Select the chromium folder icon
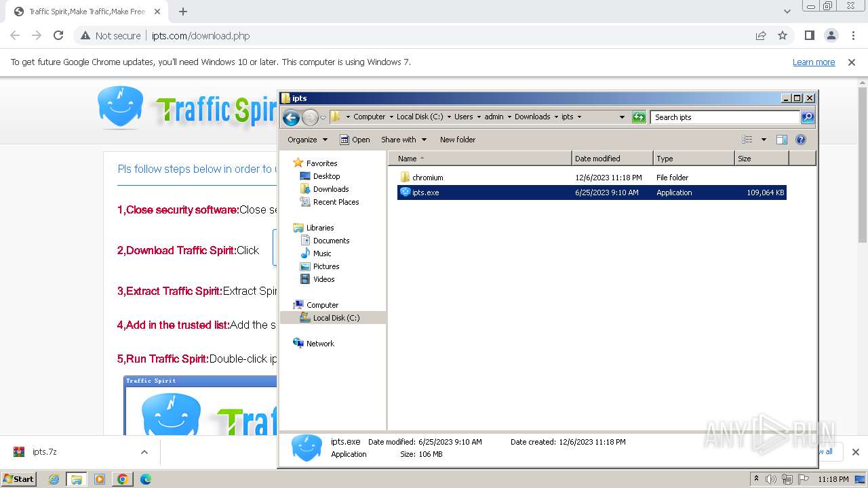 (x=406, y=178)
